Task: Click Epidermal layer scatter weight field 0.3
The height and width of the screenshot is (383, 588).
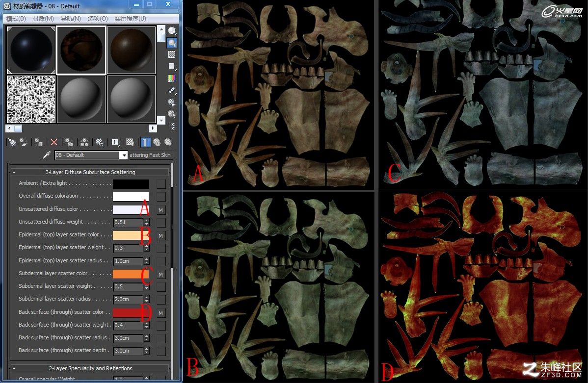Action: [x=128, y=248]
